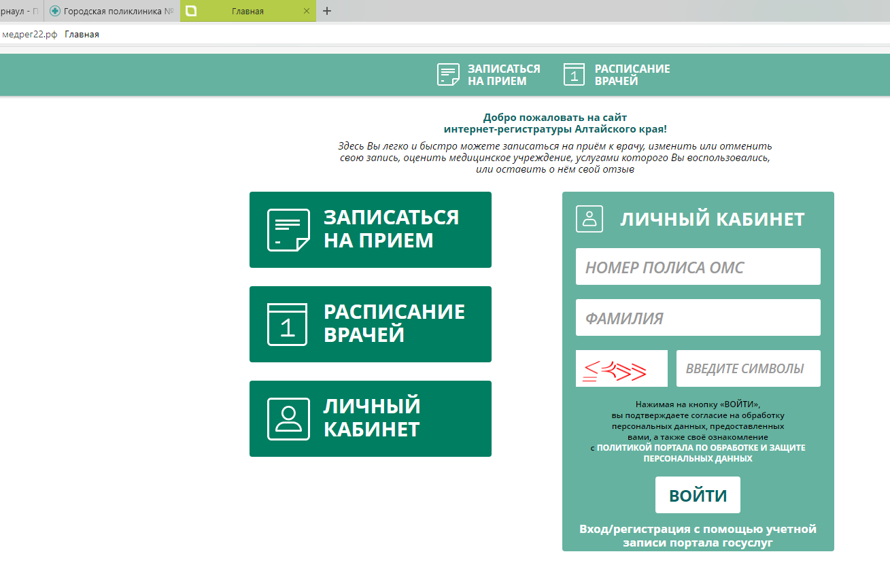
Task: Open login via Госуслуги account link
Action: point(698,536)
